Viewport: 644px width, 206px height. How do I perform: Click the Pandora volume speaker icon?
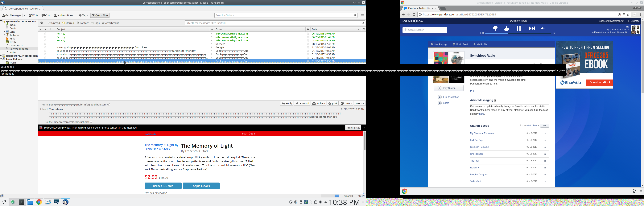click(543, 28)
